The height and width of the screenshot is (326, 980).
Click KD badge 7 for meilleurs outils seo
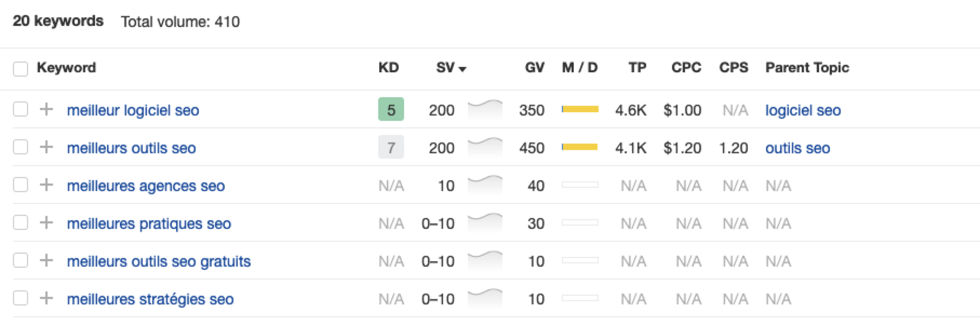(x=391, y=147)
